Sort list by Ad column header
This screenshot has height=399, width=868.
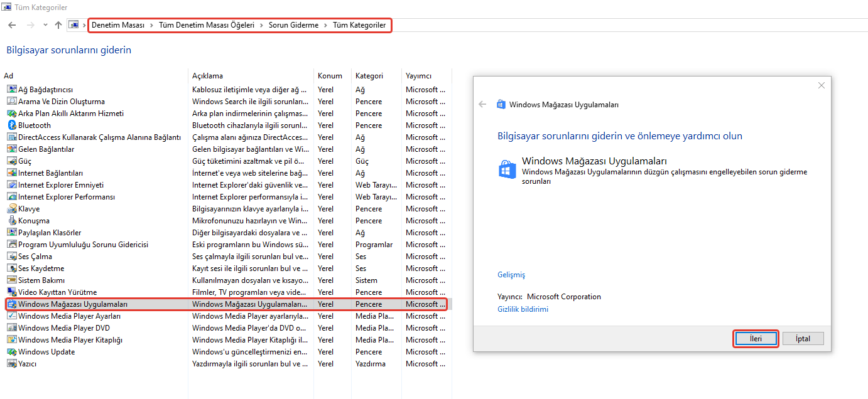tap(9, 76)
